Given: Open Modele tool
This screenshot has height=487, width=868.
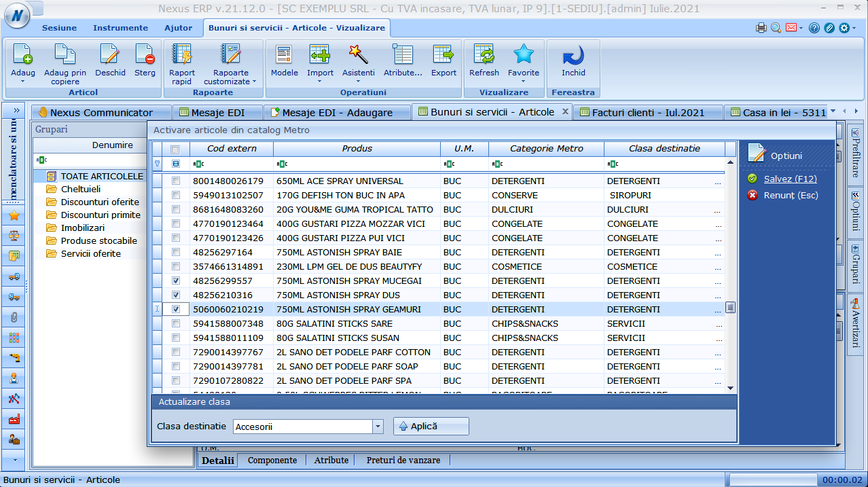Looking at the screenshot, I should [284, 54].
